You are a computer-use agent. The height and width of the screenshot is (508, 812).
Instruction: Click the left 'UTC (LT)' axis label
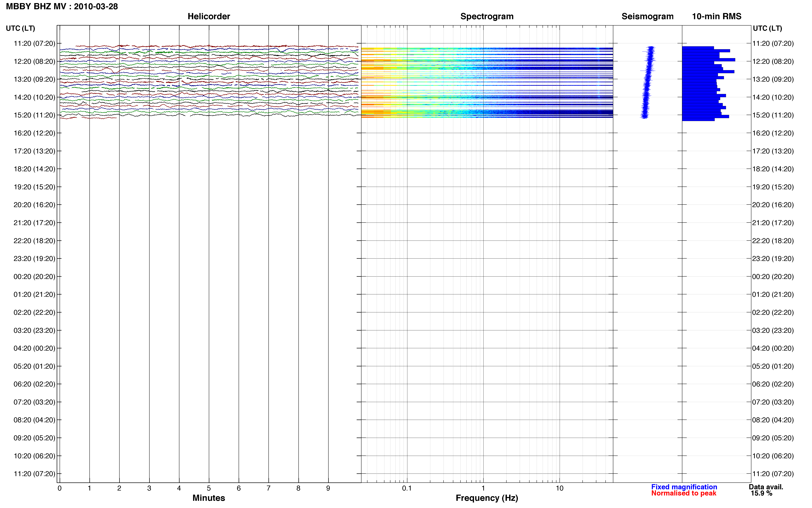(20, 28)
